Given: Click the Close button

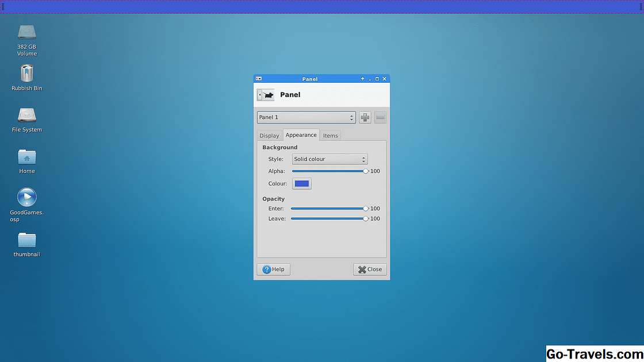Looking at the screenshot, I should click(x=370, y=269).
